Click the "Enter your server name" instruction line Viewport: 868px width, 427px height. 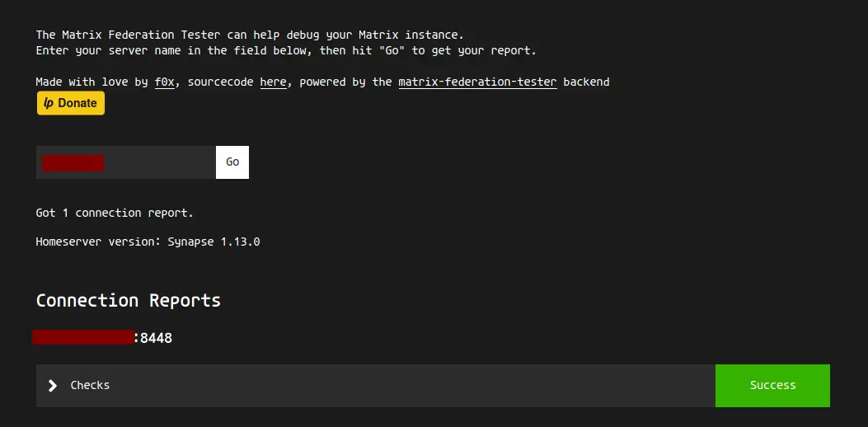point(285,50)
